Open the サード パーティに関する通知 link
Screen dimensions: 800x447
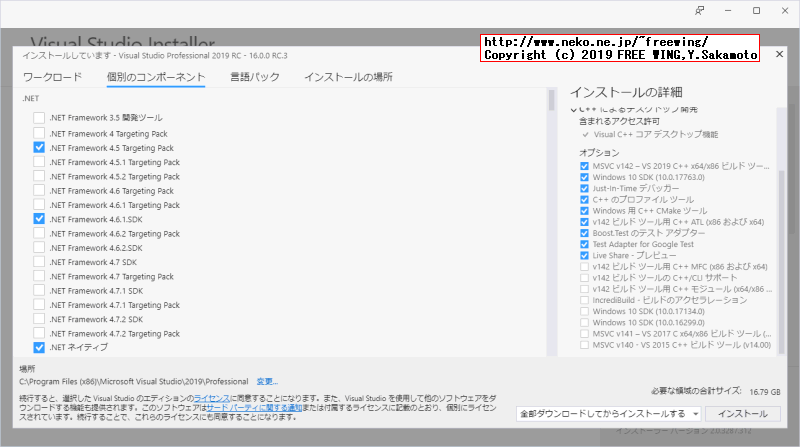point(255,408)
